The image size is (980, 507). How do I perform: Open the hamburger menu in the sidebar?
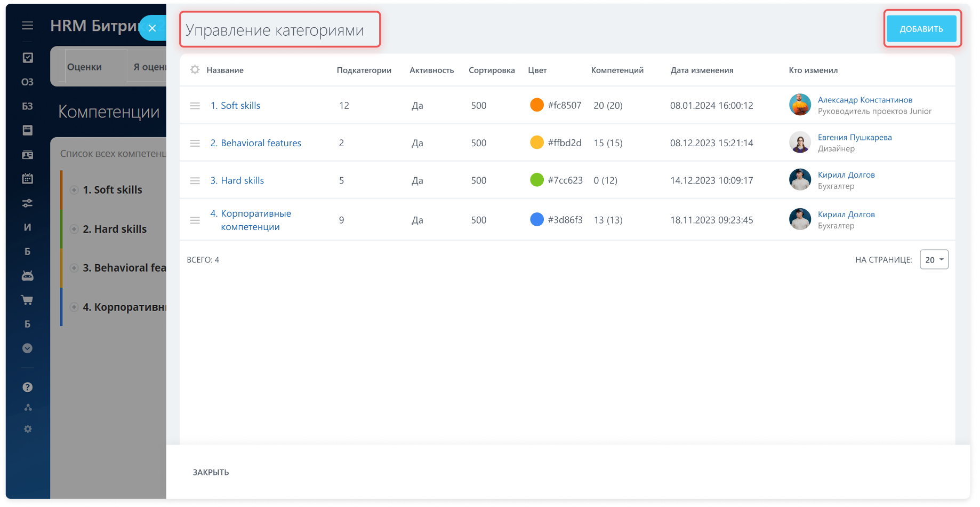[x=28, y=26]
